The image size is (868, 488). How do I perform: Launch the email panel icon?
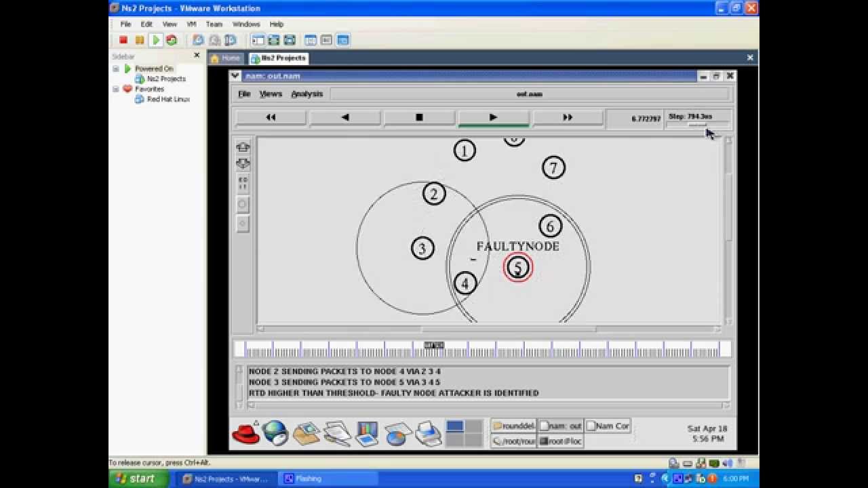pos(307,433)
